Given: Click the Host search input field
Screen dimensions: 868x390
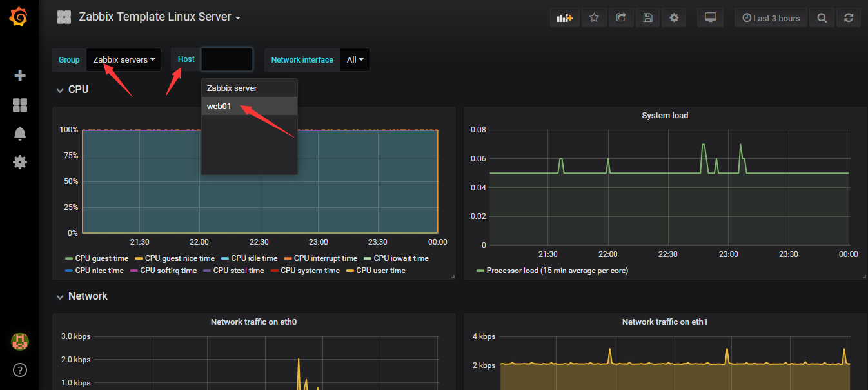Looking at the screenshot, I should [227, 59].
